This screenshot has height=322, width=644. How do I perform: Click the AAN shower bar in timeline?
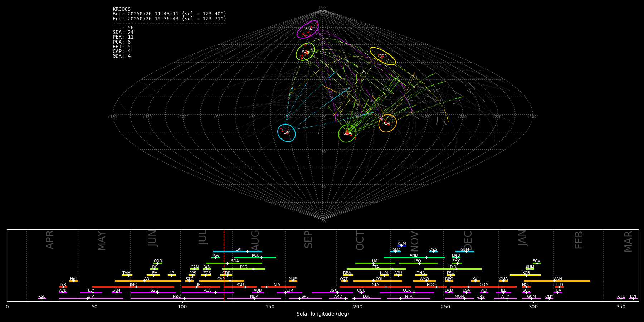click(x=557, y=281)
